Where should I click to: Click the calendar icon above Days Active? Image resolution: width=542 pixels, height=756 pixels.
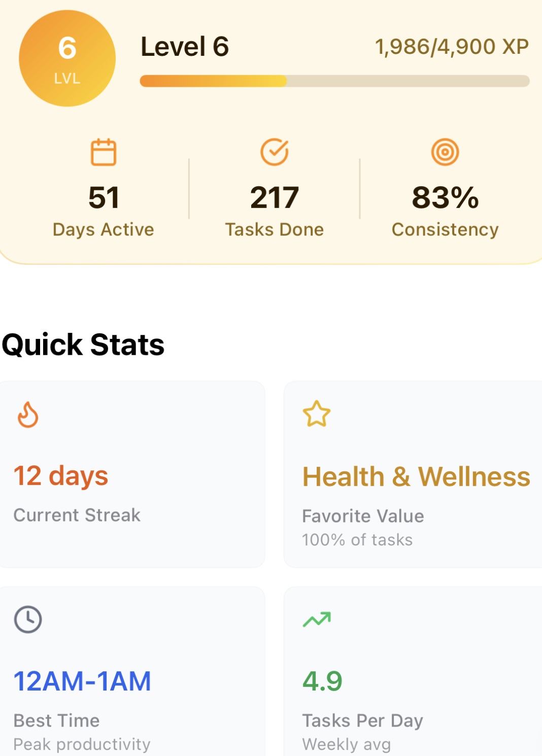[104, 152]
